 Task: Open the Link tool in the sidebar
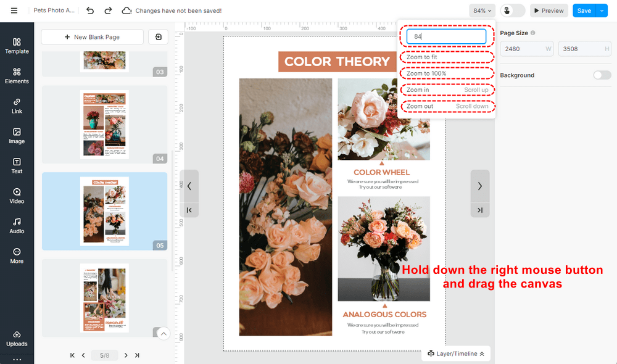tap(17, 105)
